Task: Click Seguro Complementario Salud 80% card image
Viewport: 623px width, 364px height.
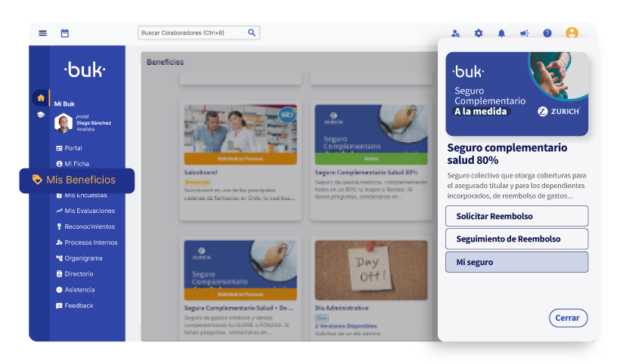Action: [x=371, y=134]
